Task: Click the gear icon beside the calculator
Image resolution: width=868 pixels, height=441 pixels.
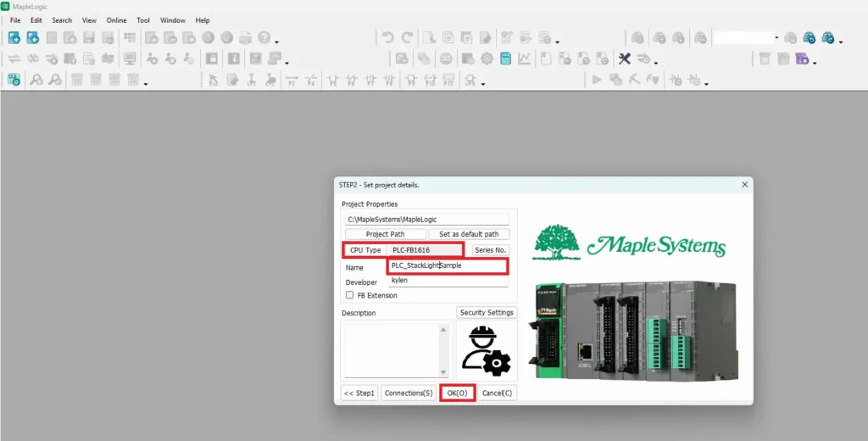Action: [487, 59]
